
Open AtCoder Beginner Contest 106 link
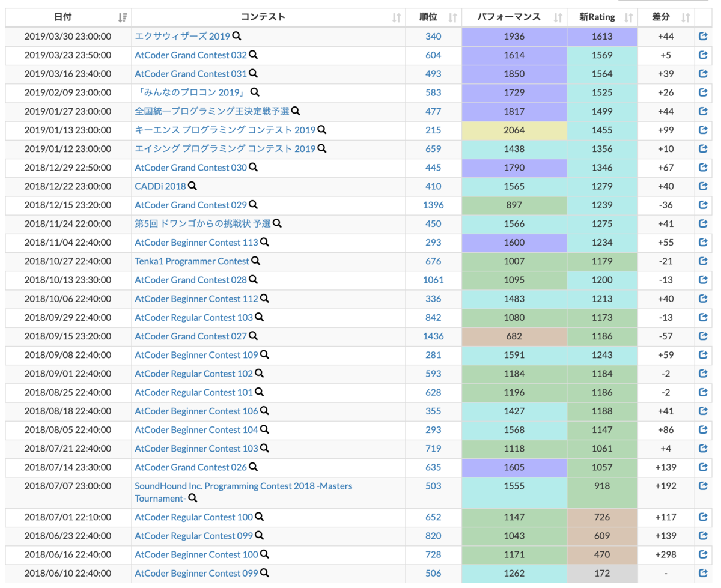tap(196, 411)
